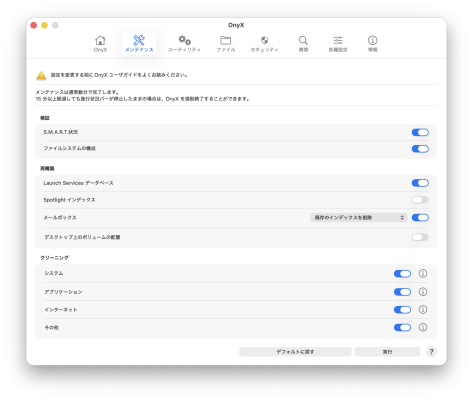473x400 pixels.
Task: Open the sliders preferences icon in toolbar
Action: tap(338, 40)
